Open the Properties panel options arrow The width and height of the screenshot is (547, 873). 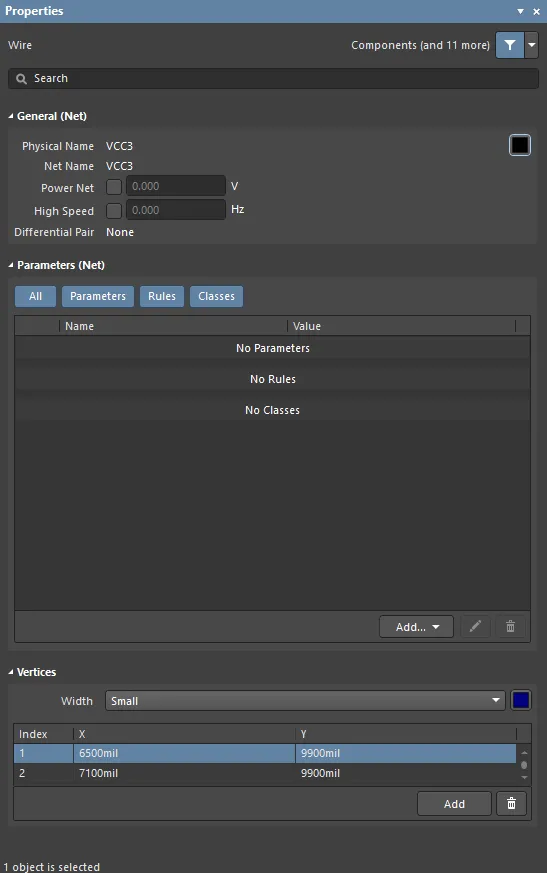520,11
